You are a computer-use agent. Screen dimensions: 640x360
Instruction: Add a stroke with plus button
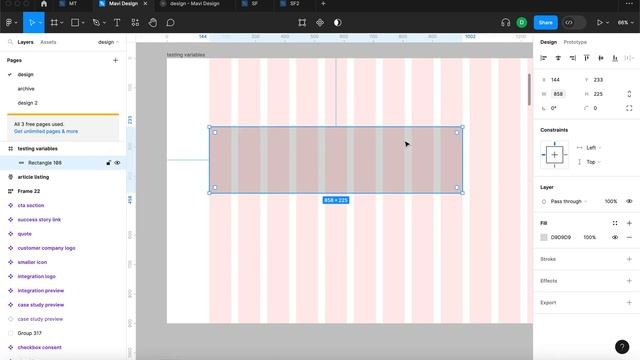[629, 259]
